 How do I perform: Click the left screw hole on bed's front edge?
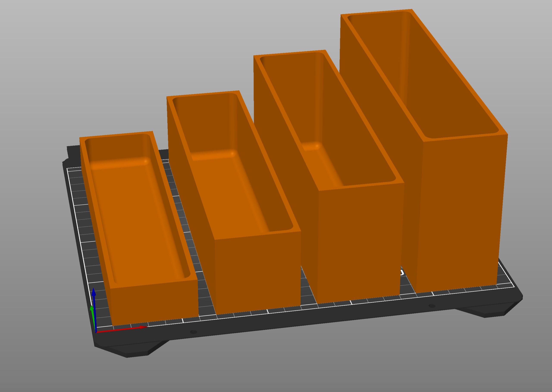point(193,332)
